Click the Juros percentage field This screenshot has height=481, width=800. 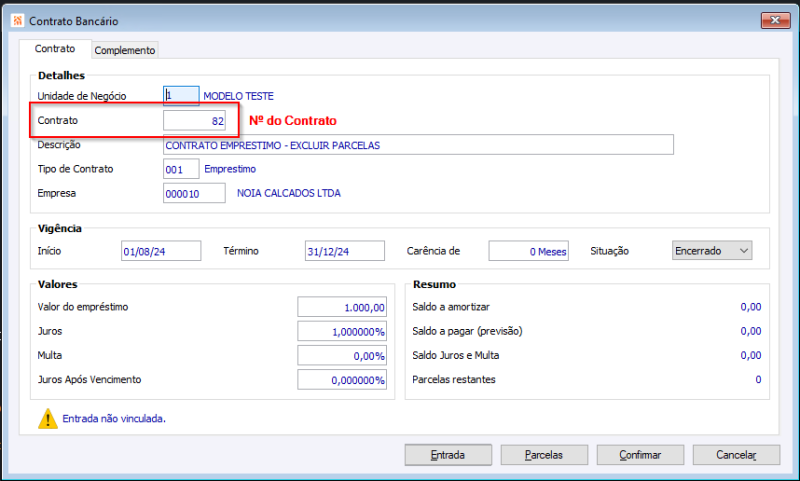pos(342,332)
